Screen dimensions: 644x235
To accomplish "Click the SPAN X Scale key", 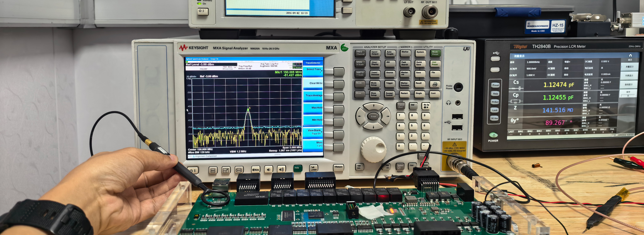I will coord(360,64).
